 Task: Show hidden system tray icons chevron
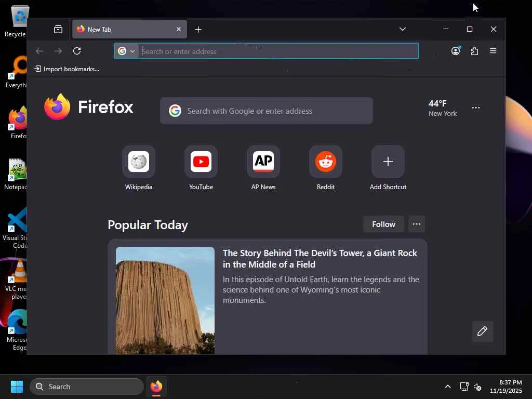[x=447, y=387]
